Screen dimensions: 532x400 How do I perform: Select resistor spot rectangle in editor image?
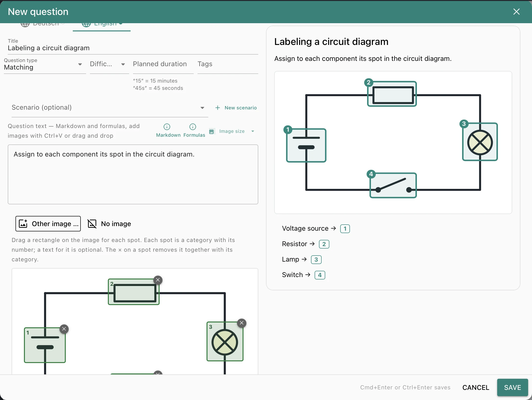(x=134, y=292)
